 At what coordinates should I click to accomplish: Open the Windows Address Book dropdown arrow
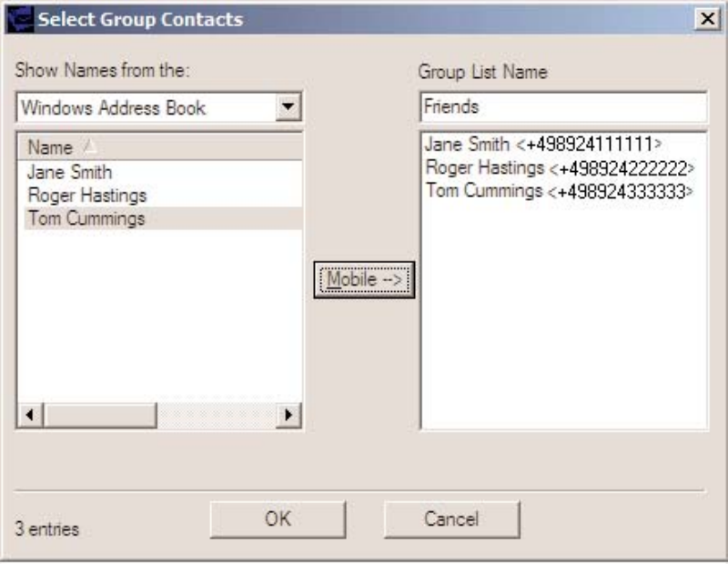click(x=288, y=107)
